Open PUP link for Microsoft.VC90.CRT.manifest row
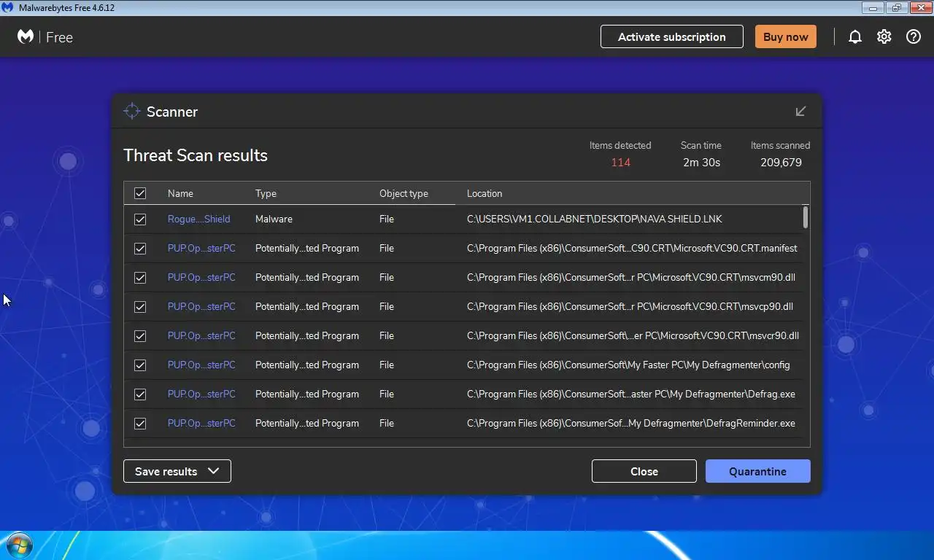934x560 pixels. coord(201,248)
